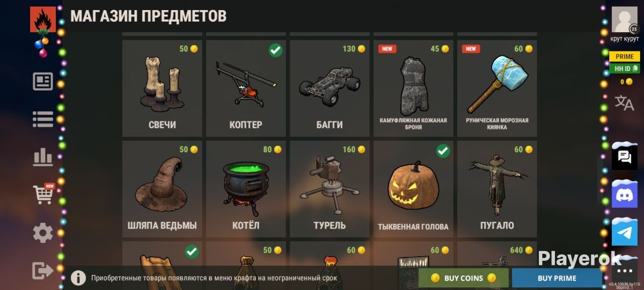Open the chat messages icon
Screen dimensions: 644x290
click(x=624, y=157)
